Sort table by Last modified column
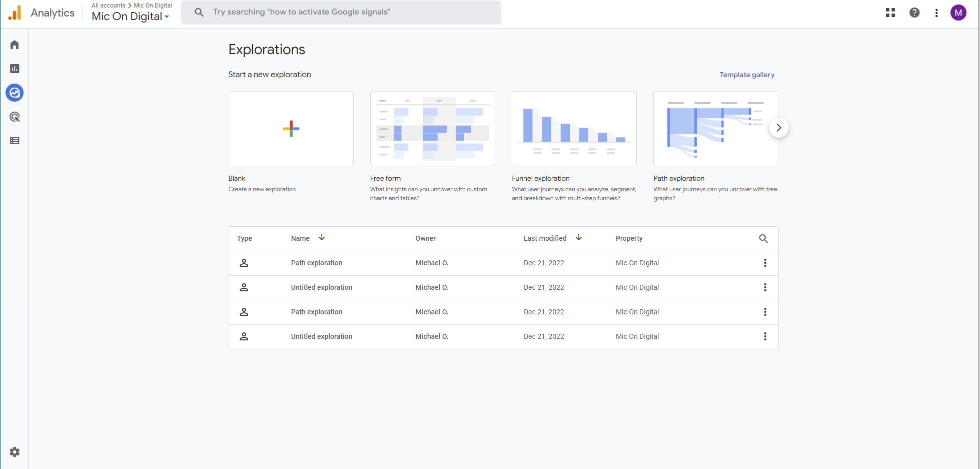 (x=545, y=238)
